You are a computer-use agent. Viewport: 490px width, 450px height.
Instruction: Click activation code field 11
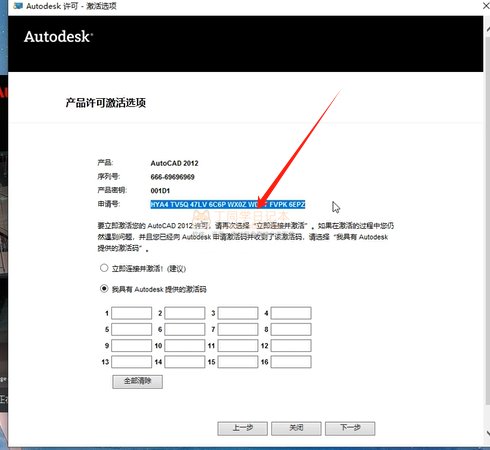pyautogui.click(x=238, y=346)
